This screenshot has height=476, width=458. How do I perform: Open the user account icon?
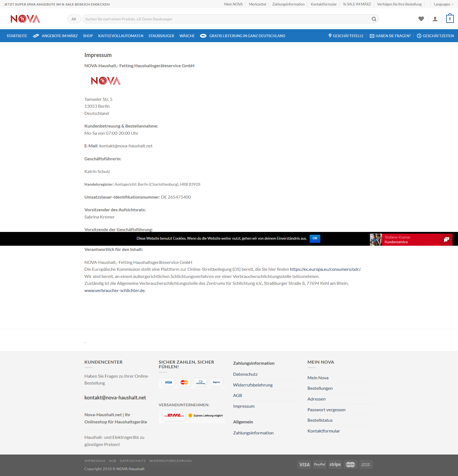coord(435,19)
